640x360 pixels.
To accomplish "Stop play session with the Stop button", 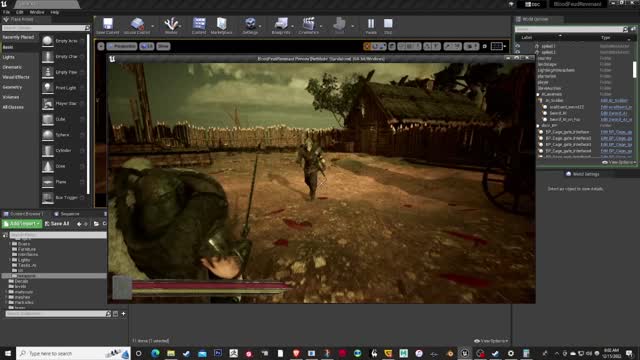I will 388,23.
